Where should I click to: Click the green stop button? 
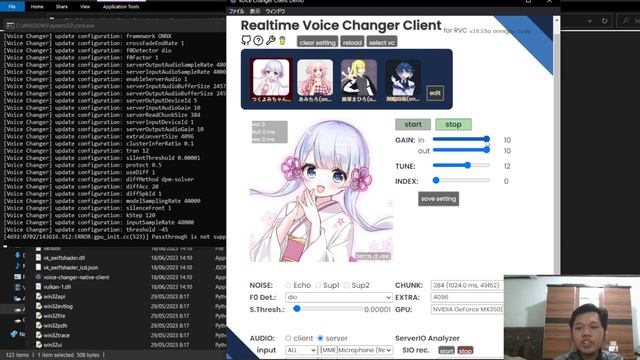pyautogui.click(x=453, y=124)
